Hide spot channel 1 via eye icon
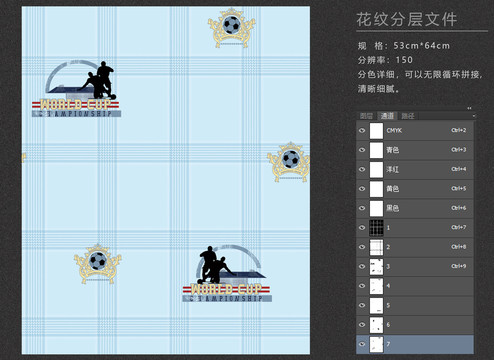 362,227
